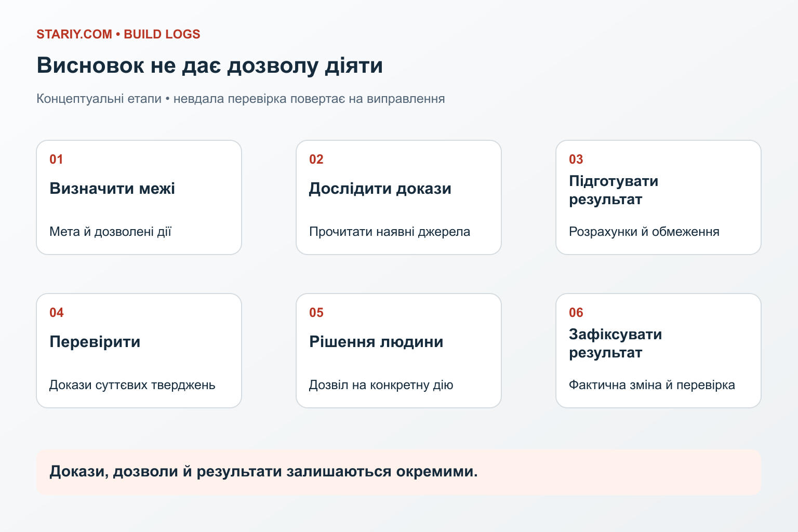Select the card title "Перевірити"

coord(95,342)
